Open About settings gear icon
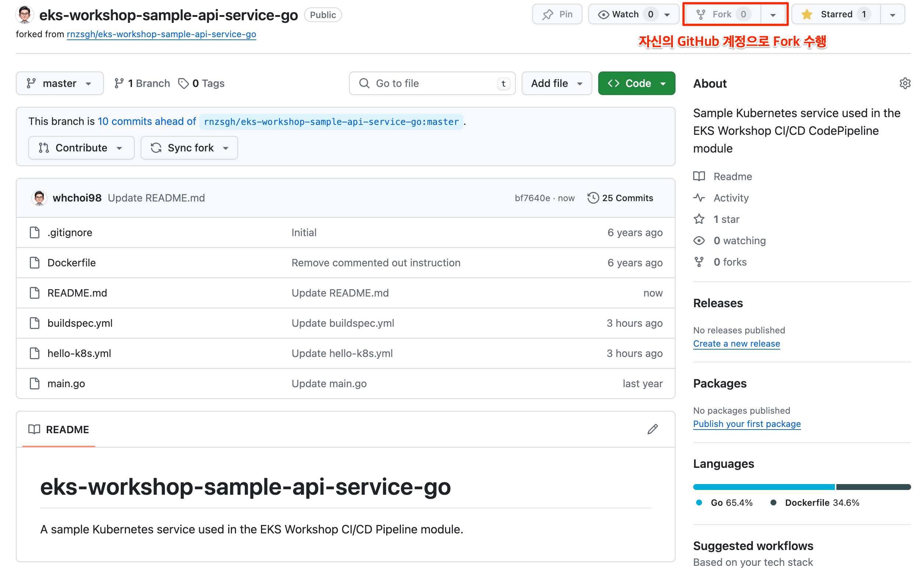This screenshot has height=571, width=924. [x=905, y=84]
